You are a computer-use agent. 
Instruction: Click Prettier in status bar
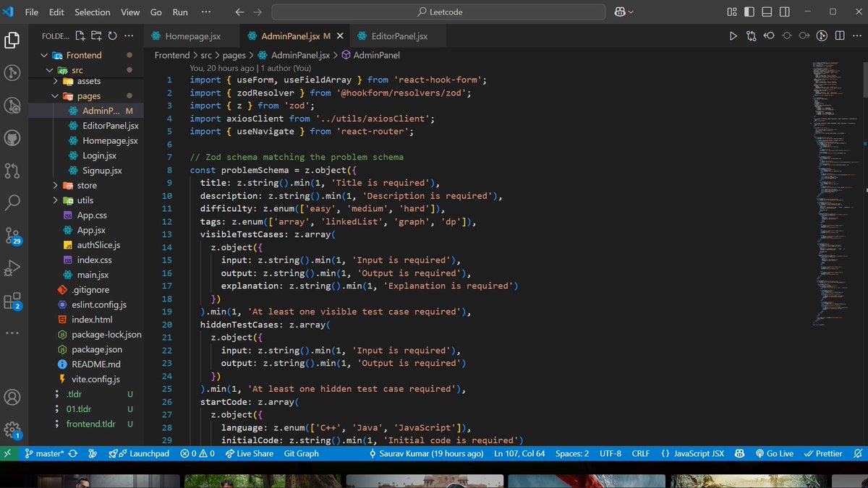[x=823, y=453]
